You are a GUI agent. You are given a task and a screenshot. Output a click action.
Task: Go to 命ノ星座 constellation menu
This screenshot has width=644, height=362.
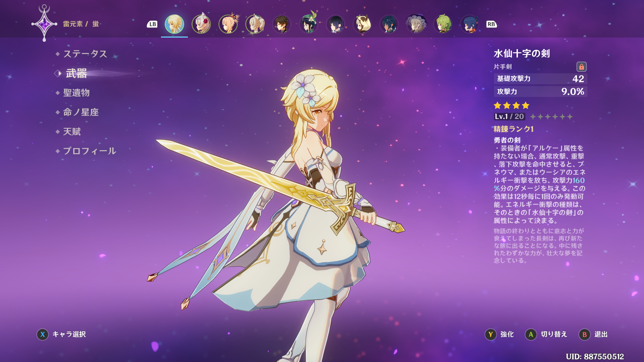coord(81,112)
